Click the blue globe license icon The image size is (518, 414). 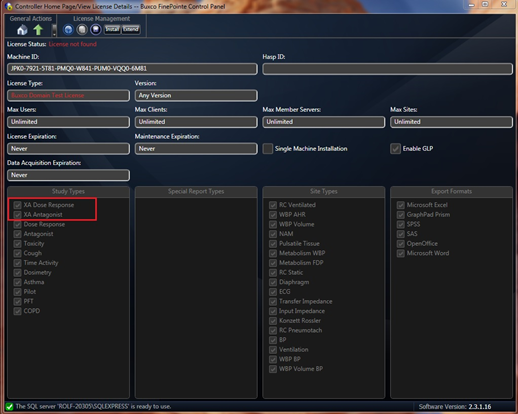coord(68,30)
